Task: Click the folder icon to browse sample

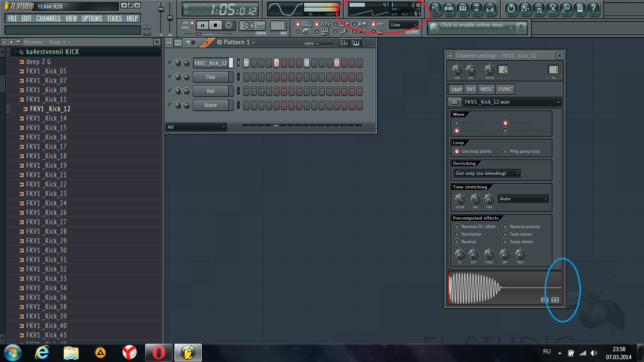Action: tap(454, 102)
